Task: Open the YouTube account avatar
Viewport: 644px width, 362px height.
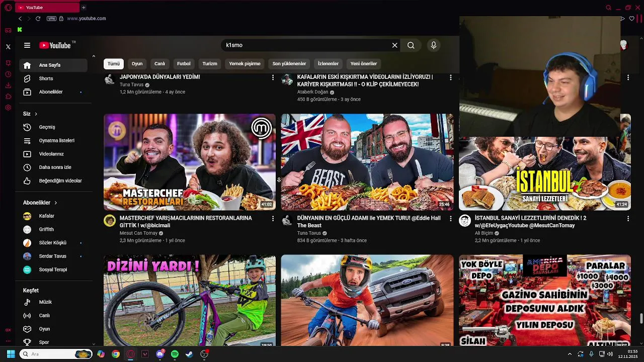Action: pyautogui.click(x=624, y=45)
